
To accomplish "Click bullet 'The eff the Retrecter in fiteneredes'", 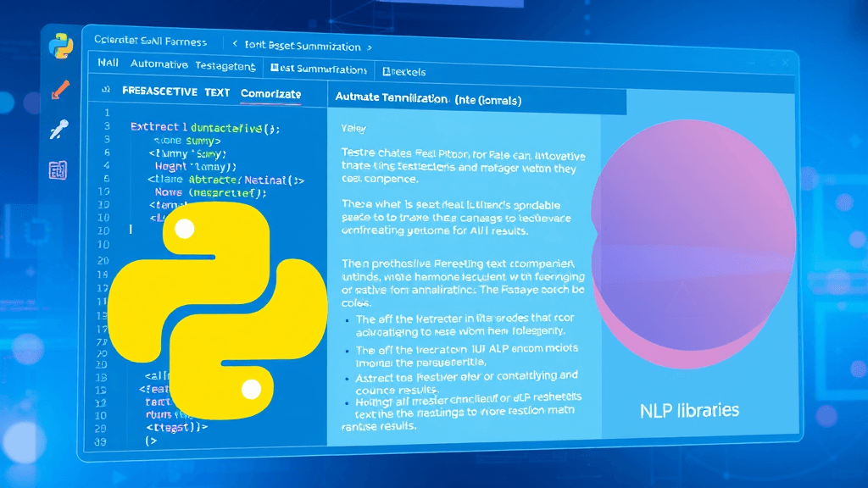I will click(465, 324).
